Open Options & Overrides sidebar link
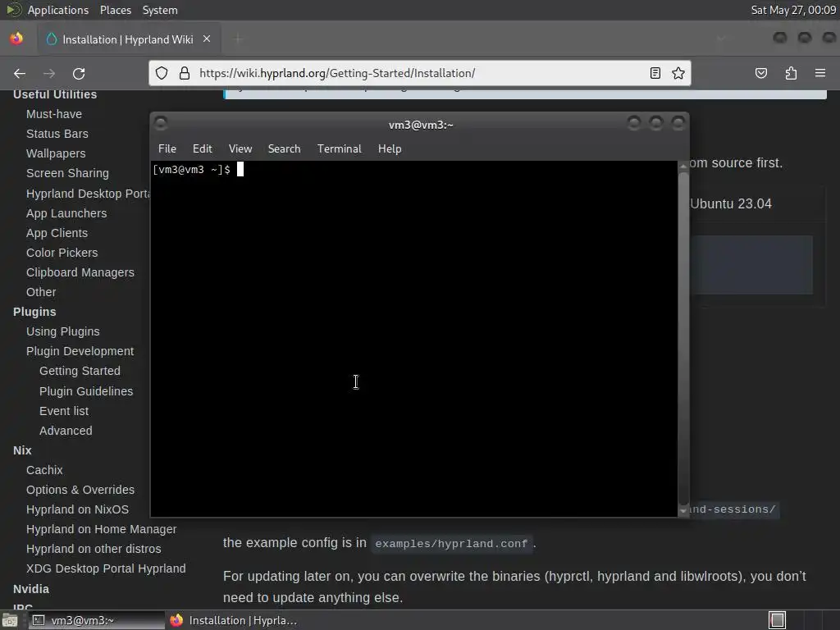 (x=80, y=490)
